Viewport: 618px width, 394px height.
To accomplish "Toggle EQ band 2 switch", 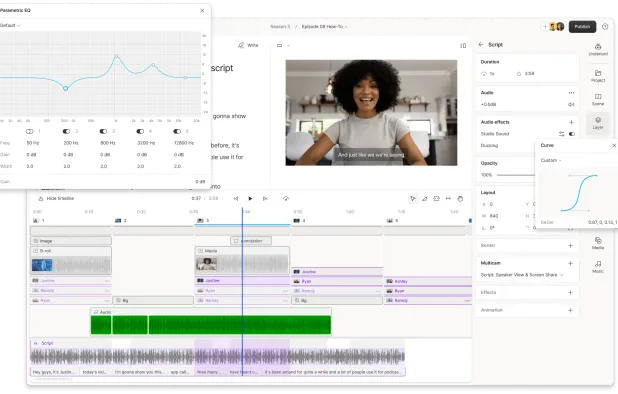I will point(66,131).
